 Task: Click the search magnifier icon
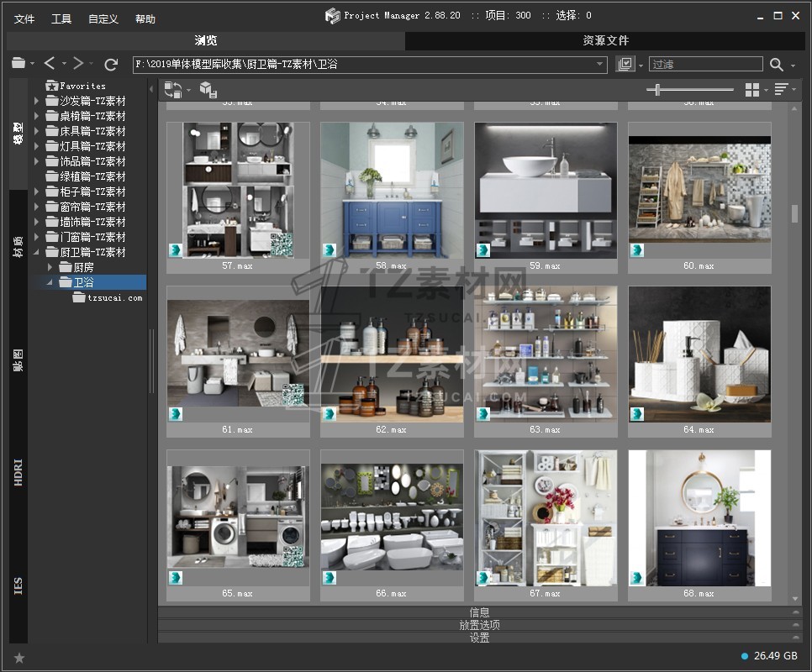[776, 64]
